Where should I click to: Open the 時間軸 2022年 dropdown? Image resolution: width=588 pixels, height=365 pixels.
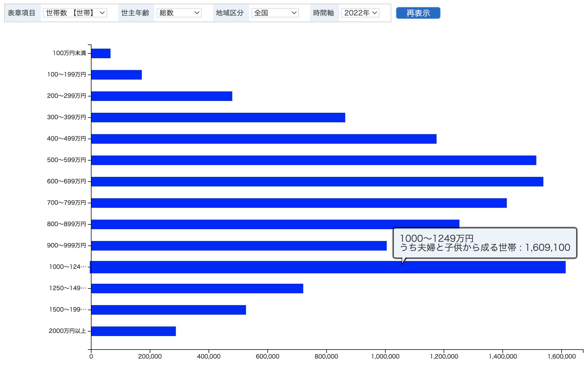(x=360, y=13)
